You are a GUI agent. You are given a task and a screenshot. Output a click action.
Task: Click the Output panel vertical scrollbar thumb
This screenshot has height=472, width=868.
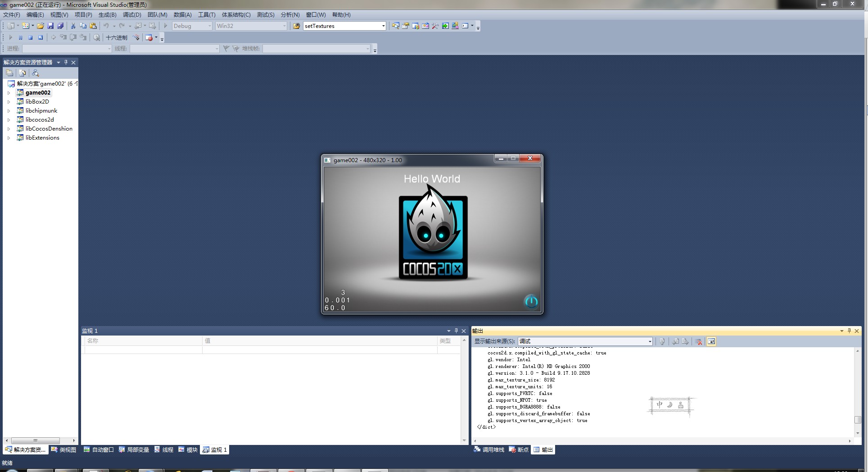tap(858, 420)
